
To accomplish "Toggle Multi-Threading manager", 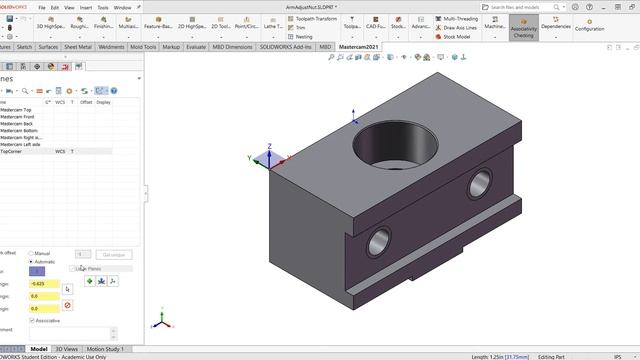I will tap(457, 19).
